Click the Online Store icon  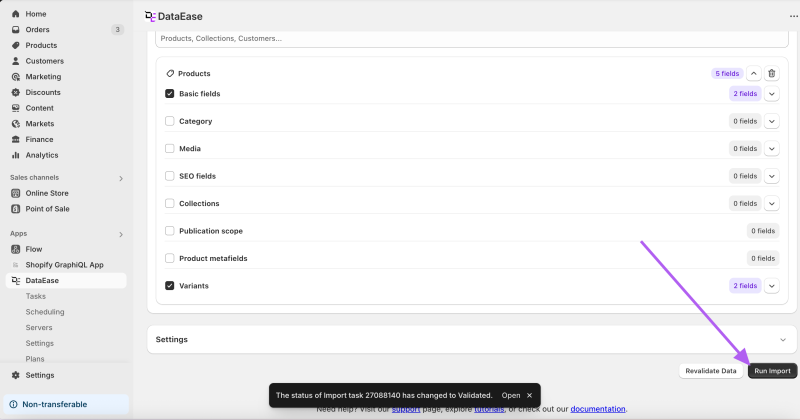(16, 193)
